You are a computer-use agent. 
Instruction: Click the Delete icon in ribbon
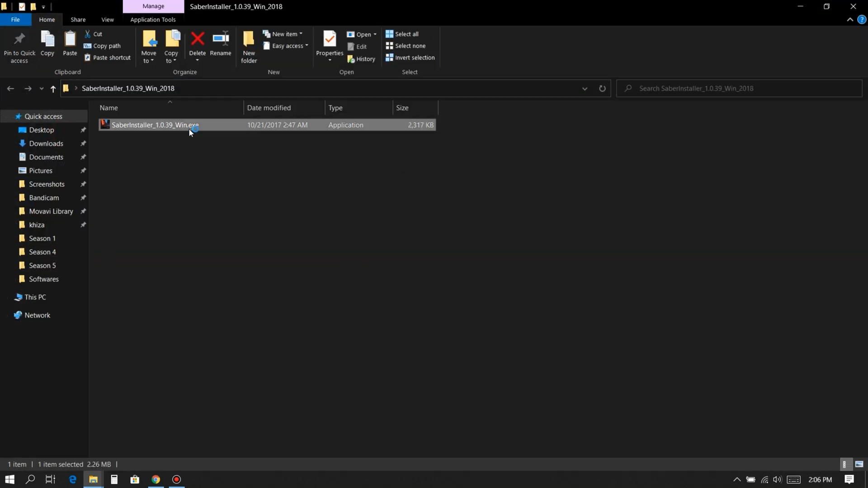click(x=197, y=39)
